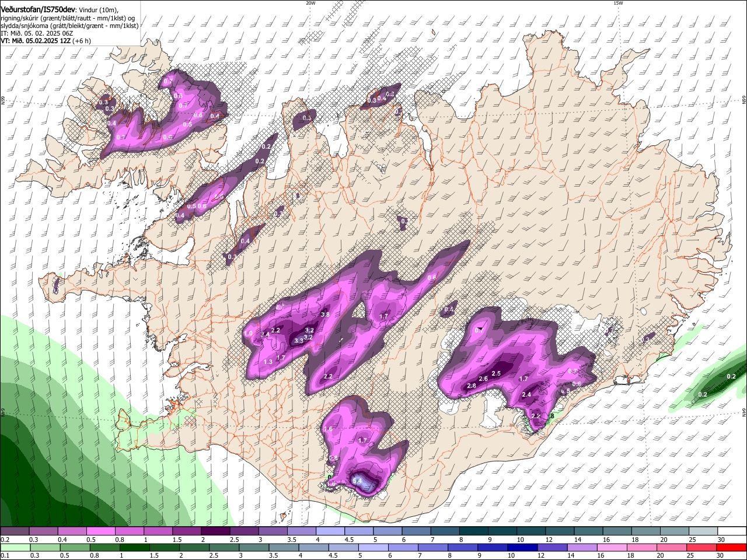Click the white upper legend swatch after 30
Viewport: 747px width, 560px height.
click(x=732, y=531)
